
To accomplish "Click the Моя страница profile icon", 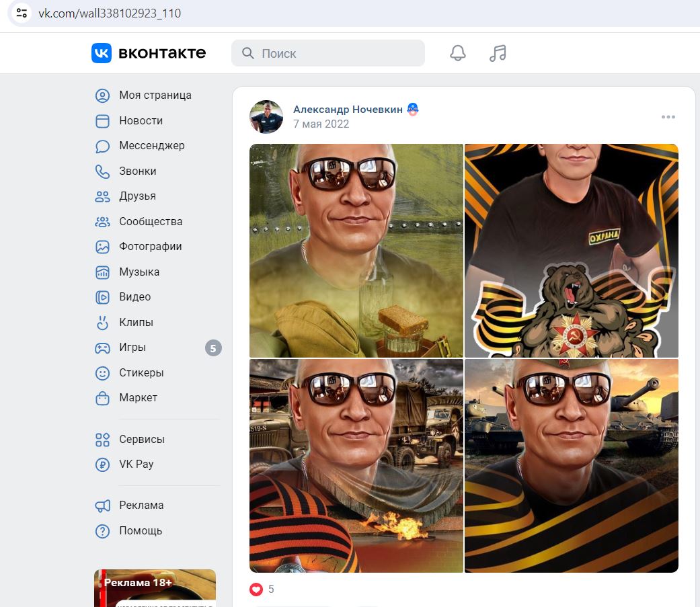I will click(x=103, y=95).
